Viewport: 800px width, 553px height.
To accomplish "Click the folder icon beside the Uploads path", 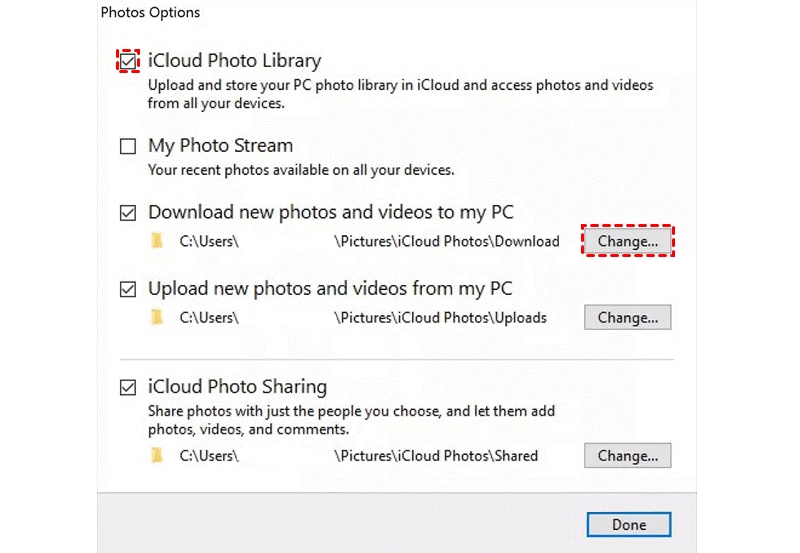I will click(155, 318).
